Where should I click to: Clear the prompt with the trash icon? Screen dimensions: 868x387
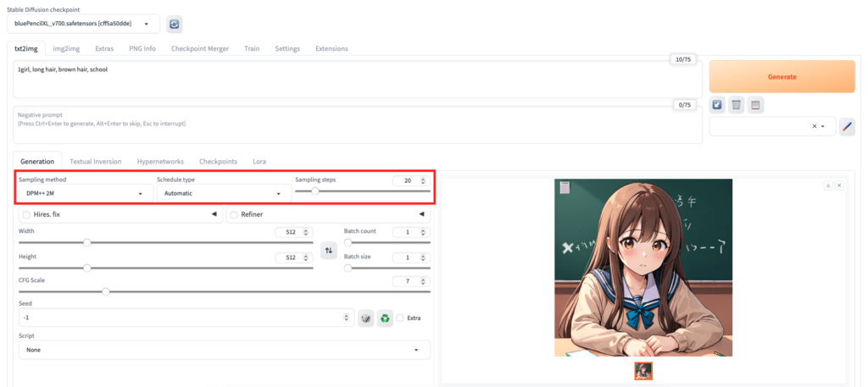click(737, 104)
